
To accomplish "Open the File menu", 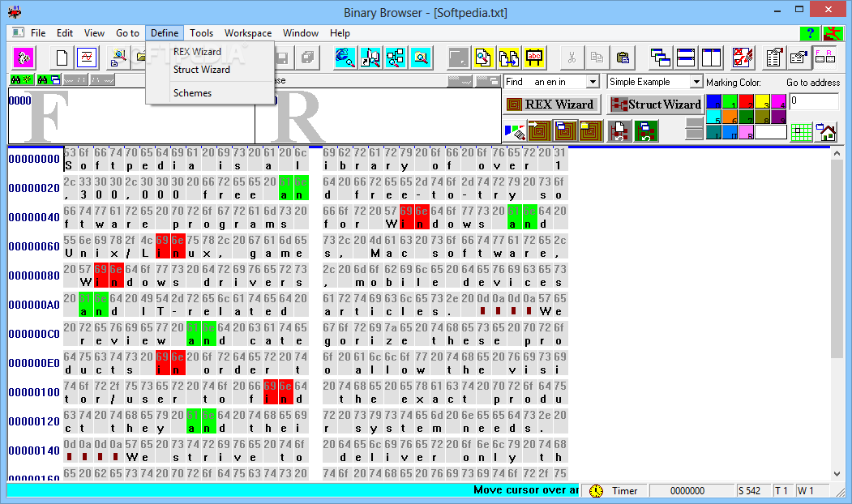I will click(38, 33).
